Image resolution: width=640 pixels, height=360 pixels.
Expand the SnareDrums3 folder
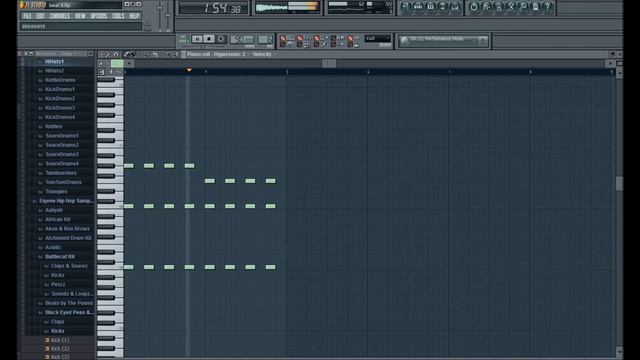click(62, 154)
